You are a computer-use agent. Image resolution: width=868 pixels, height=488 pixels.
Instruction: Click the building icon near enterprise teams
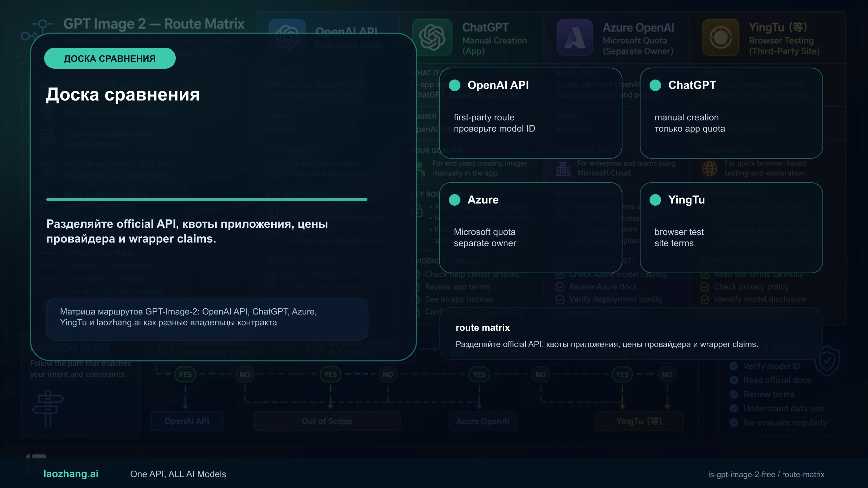563,169
